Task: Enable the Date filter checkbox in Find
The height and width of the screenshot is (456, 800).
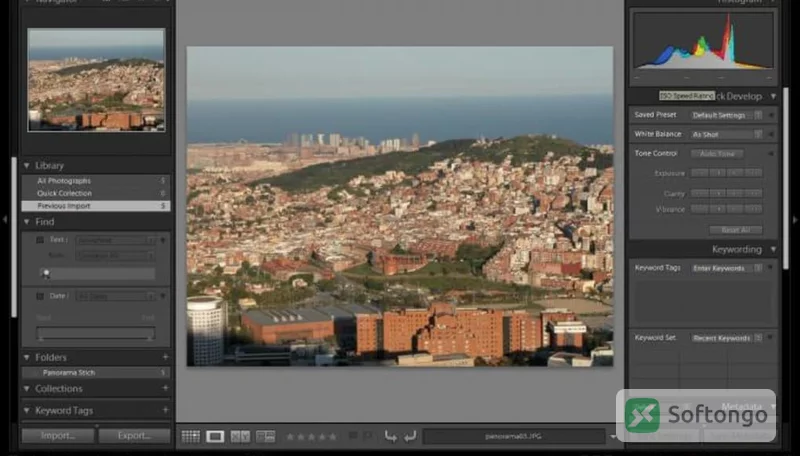Action: [x=40, y=296]
